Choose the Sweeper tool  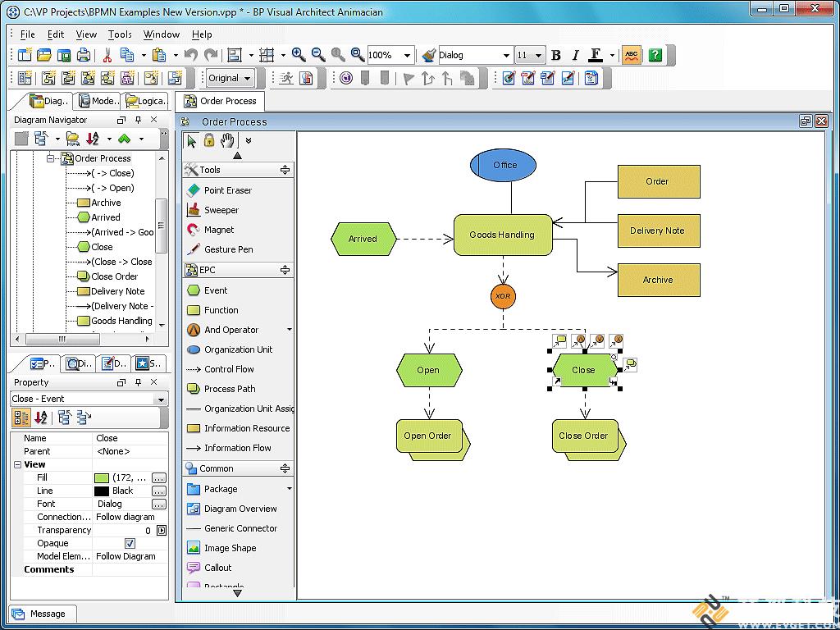point(212,210)
